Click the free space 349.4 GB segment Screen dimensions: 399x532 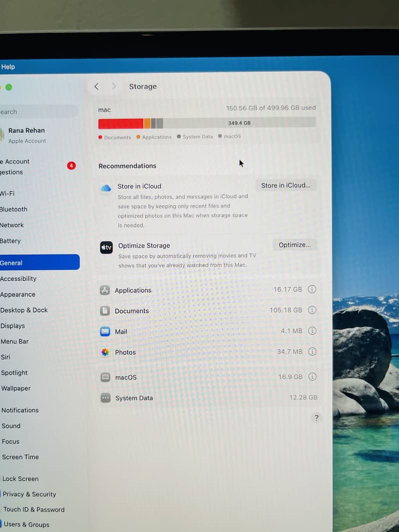pyautogui.click(x=239, y=122)
